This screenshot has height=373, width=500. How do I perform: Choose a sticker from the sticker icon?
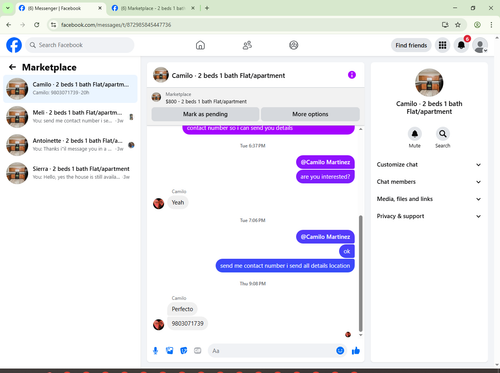click(184, 351)
